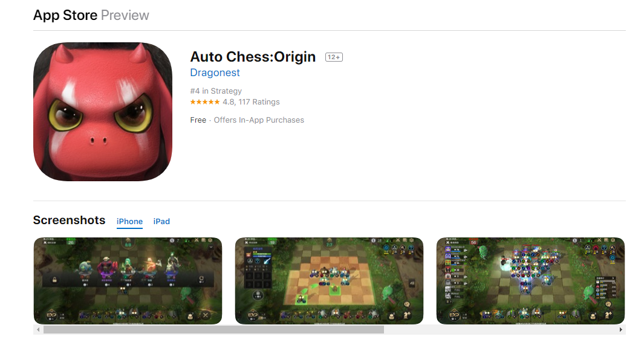Click the 12+ age rating badge
The image size is (644, 351).
tap(334, 57)
